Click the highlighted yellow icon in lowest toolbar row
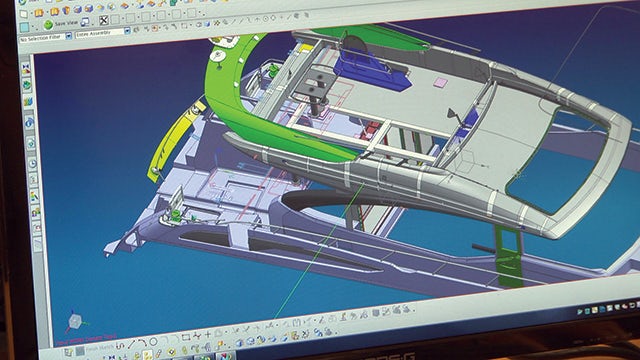 [x=147, y=355]
